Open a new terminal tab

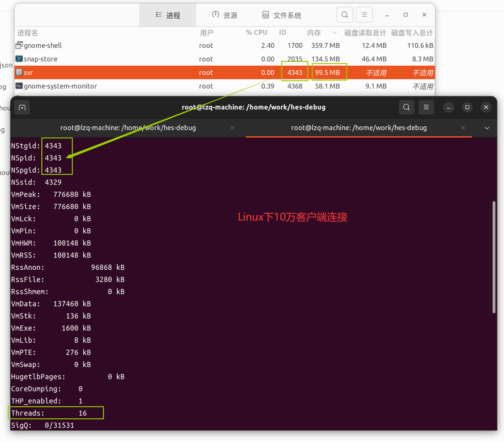[x=22, y=107]
